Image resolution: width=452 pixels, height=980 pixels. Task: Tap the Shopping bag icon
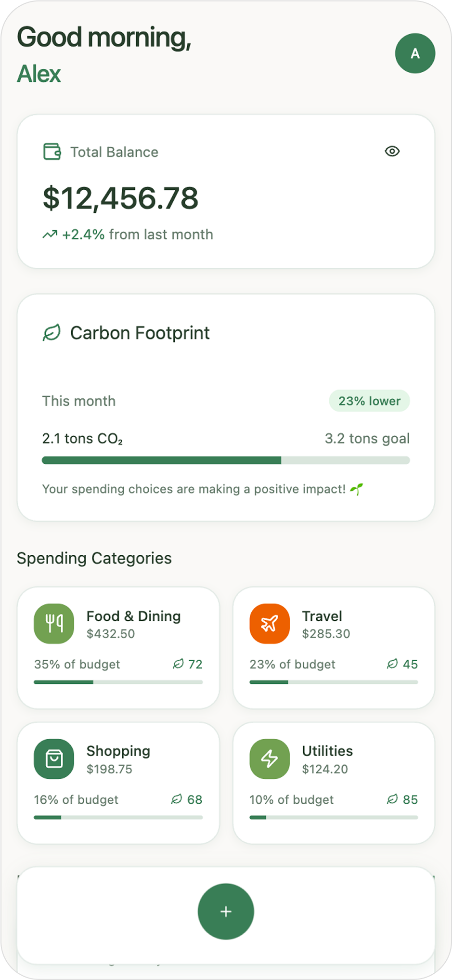[x=54, y=759]
